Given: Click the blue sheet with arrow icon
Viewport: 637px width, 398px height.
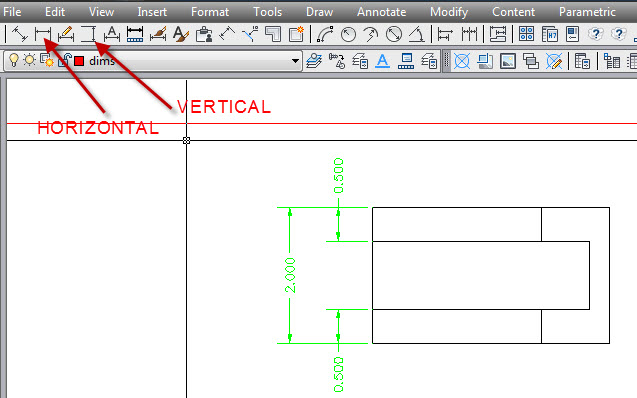Looking at the screenshot, I should click(x=572, y=34).
